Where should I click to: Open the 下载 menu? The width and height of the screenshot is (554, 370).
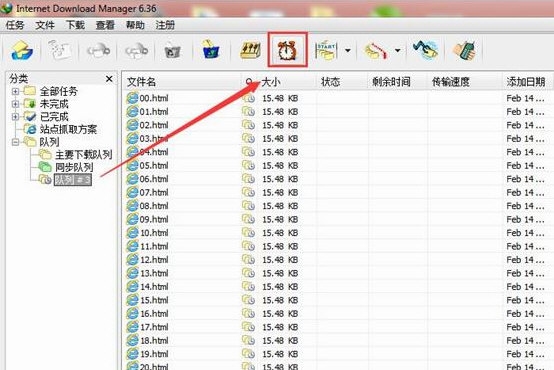click(75, 25)
